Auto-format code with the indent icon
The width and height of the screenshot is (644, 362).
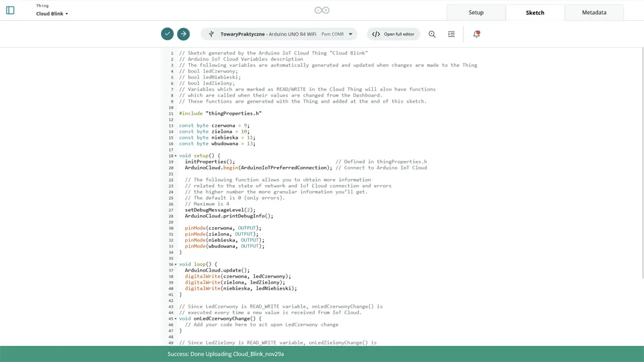point(451,34)
